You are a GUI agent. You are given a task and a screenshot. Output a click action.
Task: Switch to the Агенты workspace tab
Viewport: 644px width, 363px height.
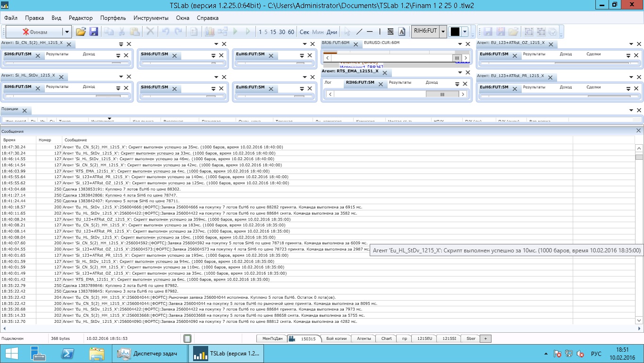click(x=364, y=338)
